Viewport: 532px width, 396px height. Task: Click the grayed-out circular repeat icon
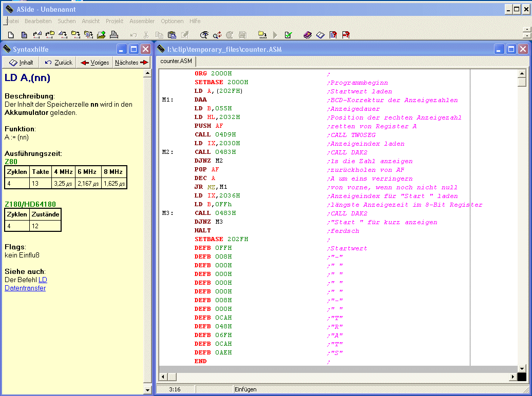coord(230,34)
